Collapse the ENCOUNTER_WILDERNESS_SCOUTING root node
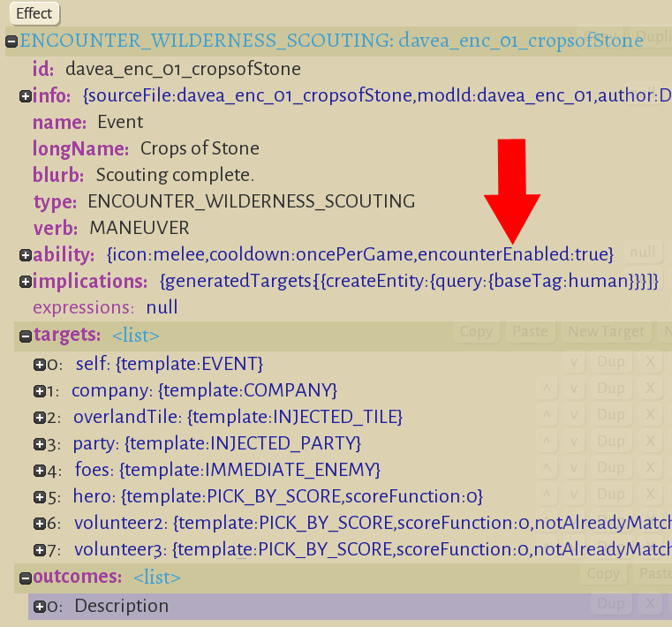The height and width of the screenshot is (627, 672). (x=11, y=42)
